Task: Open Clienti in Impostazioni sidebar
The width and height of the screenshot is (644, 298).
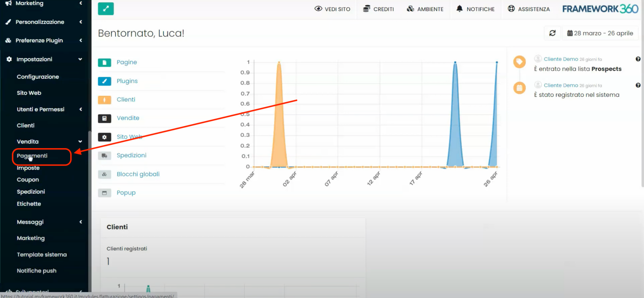Action: point(25,125)
